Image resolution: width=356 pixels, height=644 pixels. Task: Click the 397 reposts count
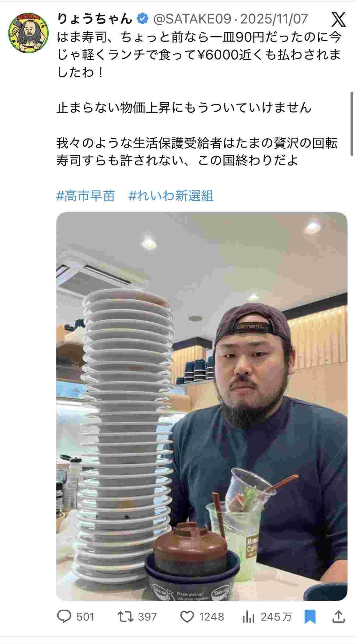pos(148,617)
